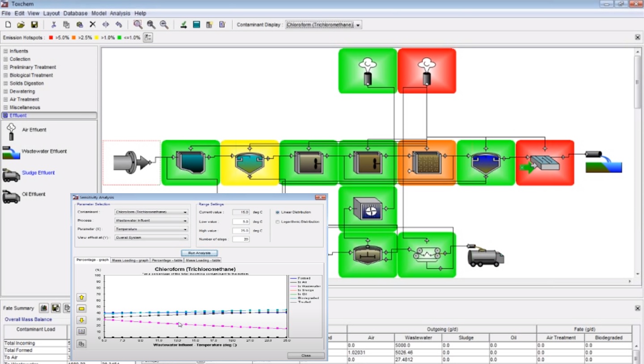Click the Run Analysis button
The width and height of the screenshot is (644, 364).
coord(199,253)
